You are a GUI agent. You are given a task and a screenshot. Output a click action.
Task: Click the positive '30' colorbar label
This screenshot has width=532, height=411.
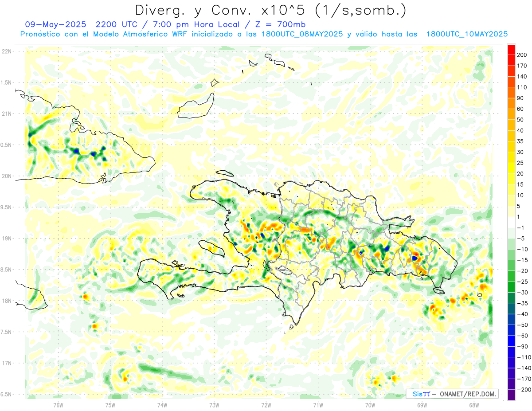click(x=520, y=152)
